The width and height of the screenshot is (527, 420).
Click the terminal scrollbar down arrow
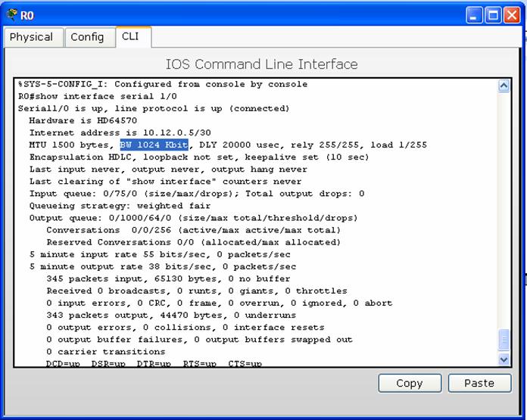(x=504, y=361)
